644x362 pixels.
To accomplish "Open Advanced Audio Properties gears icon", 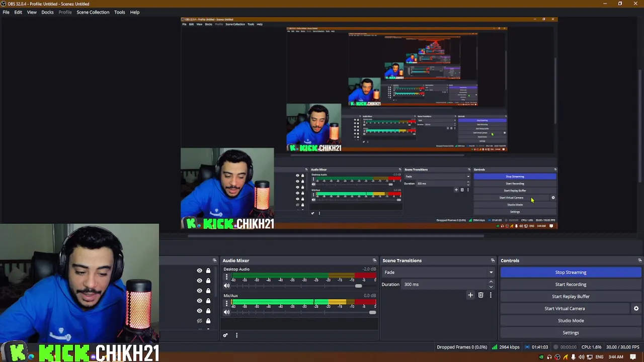I will (x=225, y=335).
